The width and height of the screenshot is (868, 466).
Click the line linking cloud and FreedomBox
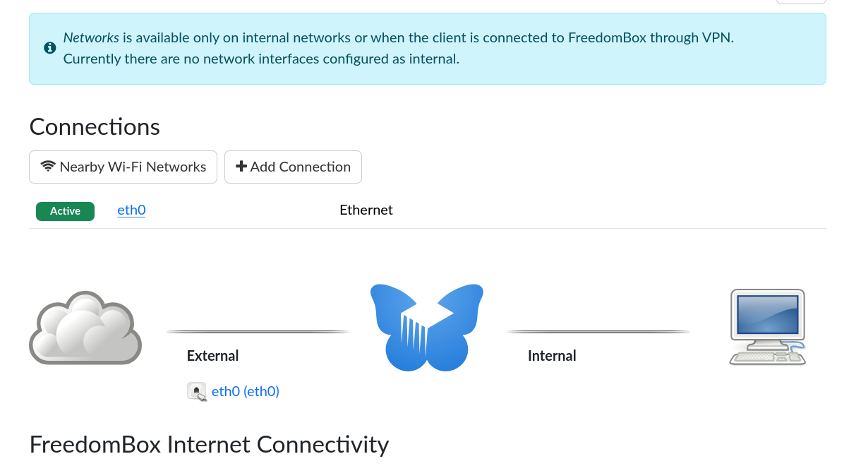coord(258,331)
